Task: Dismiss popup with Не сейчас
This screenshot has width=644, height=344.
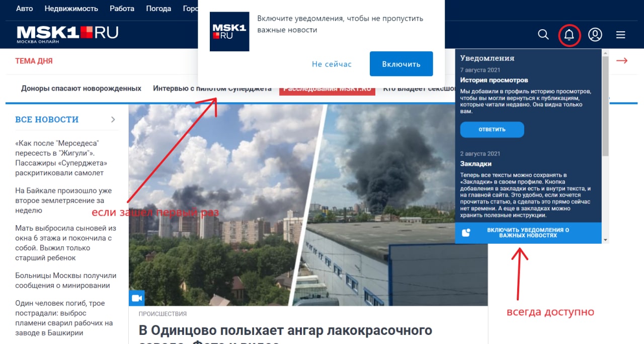Action: pos(332,64)
